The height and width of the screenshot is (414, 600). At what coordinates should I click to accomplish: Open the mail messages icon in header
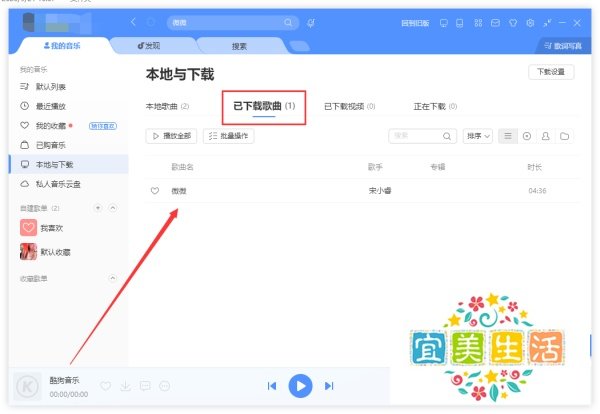pos(495,23)
